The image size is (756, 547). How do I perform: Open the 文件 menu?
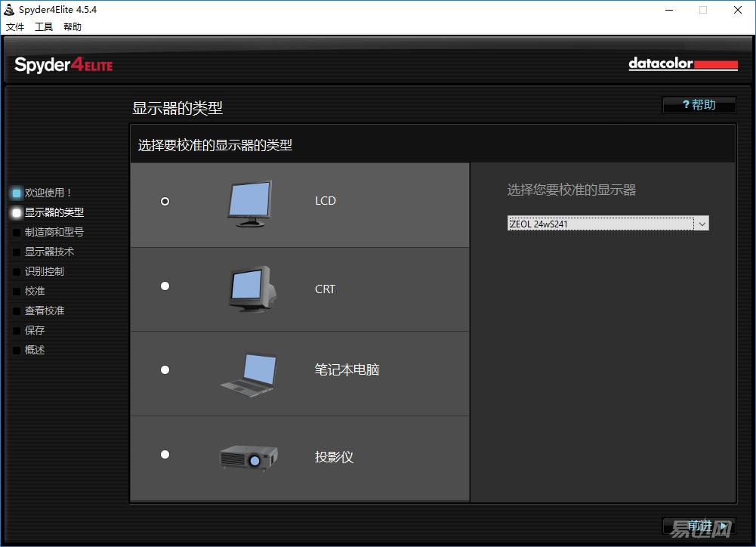tap(15, 27)
